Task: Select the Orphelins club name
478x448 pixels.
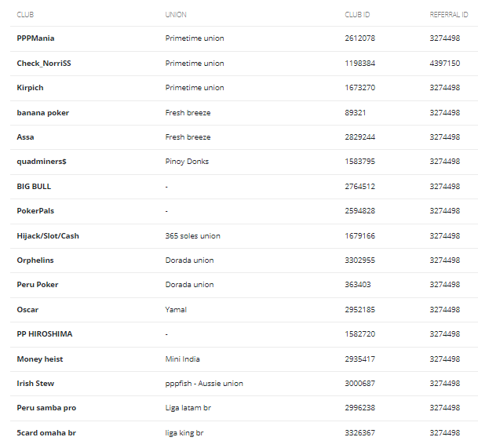Action: tap(35, 260)
